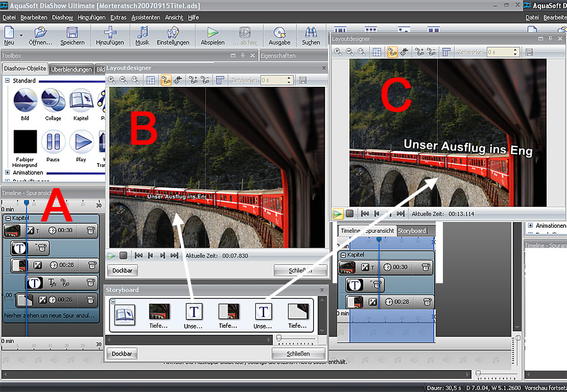Viewport: 567px width, 392px height.
Task: Select the Collage object in Toolbox
Action: (53, 101)
